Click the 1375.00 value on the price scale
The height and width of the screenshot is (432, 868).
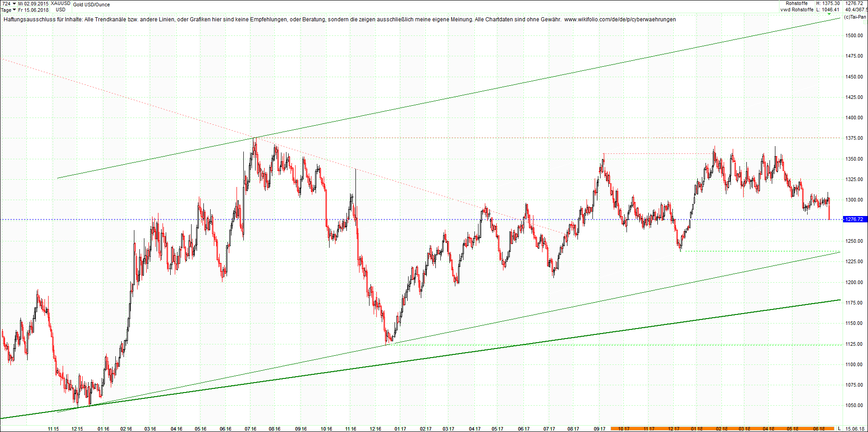coord(853,137)
